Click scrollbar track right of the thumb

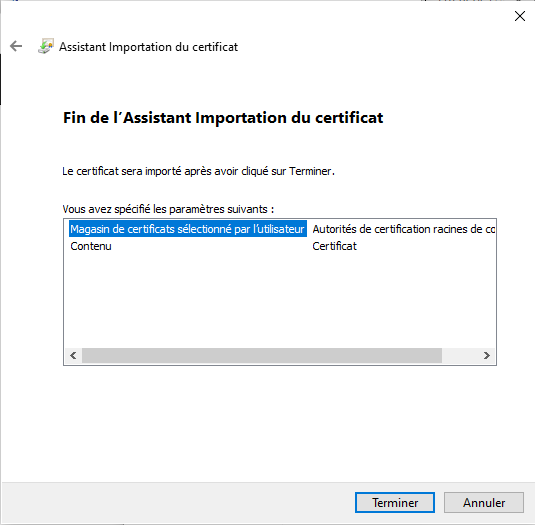coord(460,355)
